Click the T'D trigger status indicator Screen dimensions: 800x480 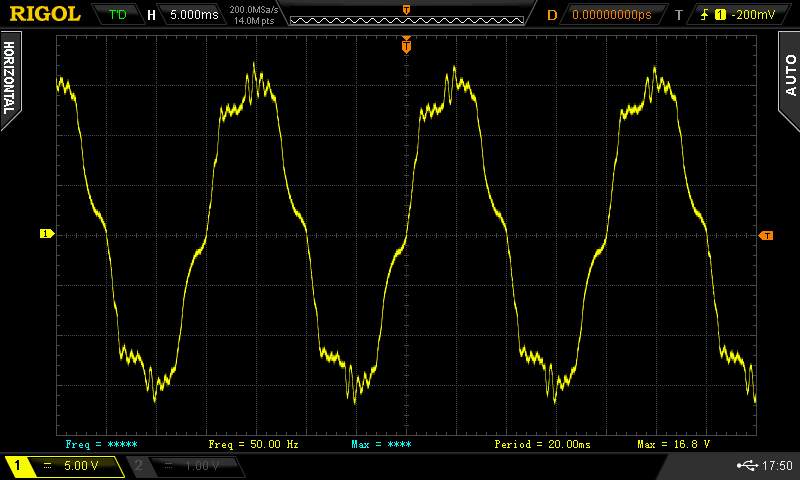coord(117,15)
